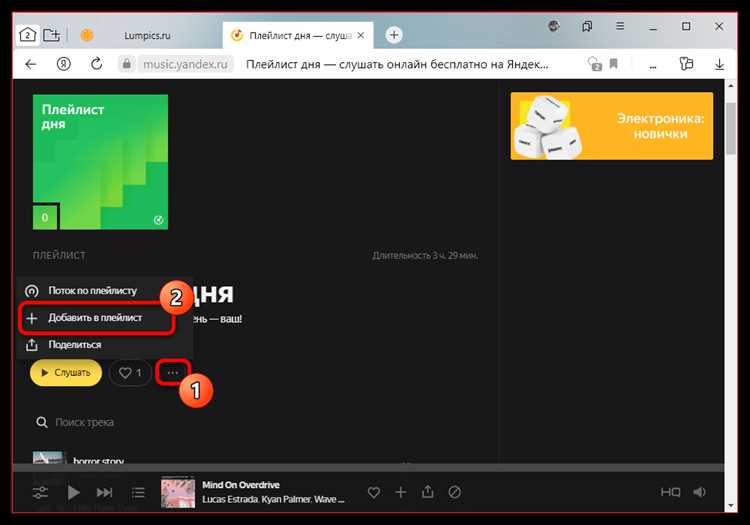
Task: Open the browser hamburger menu
Action: coord(620,26)
